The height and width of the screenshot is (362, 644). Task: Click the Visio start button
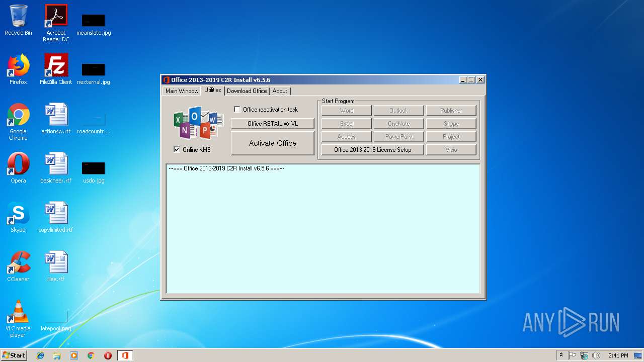[451, 150]
